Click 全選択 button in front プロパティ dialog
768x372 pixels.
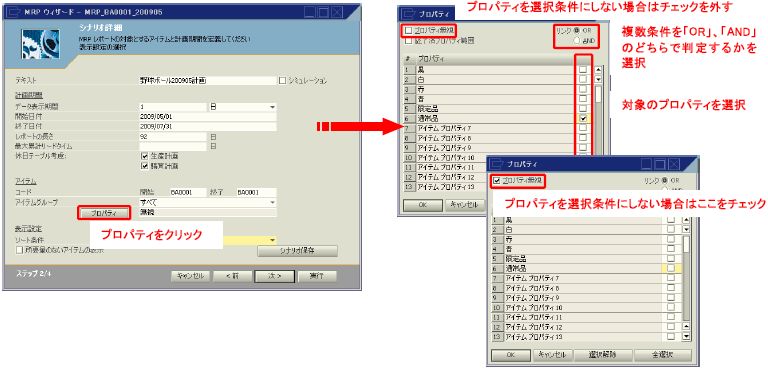(663, 355)
